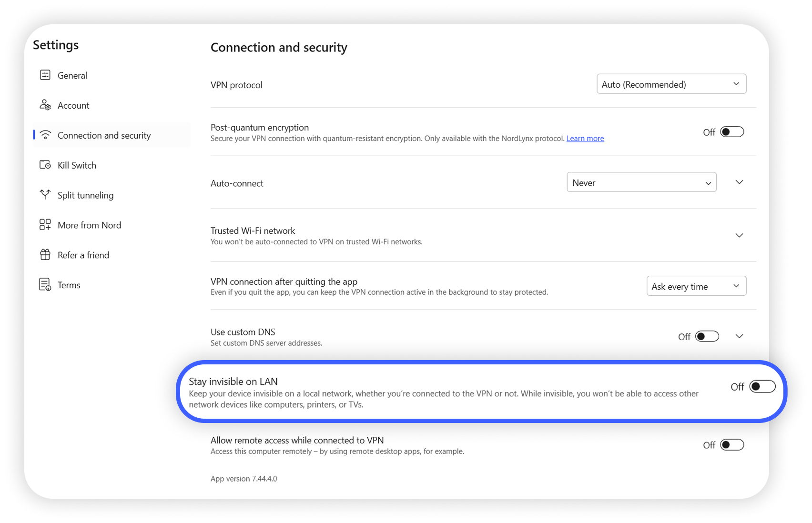Open the Learn more link about NordLynx
Image resolution: width=812 pixels, height=523 pixels.
click(585, 138)
